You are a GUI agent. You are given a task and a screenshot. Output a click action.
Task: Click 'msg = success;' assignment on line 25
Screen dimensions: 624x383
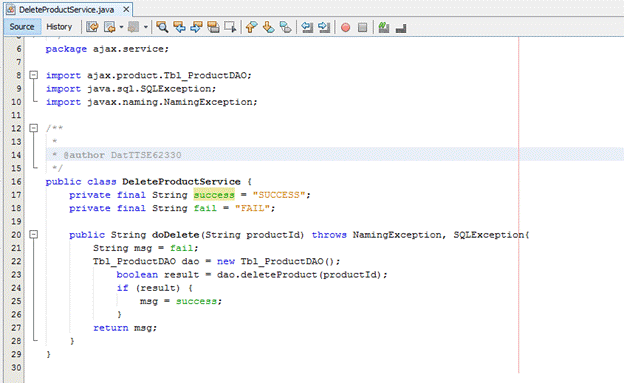tap(181, 301)
